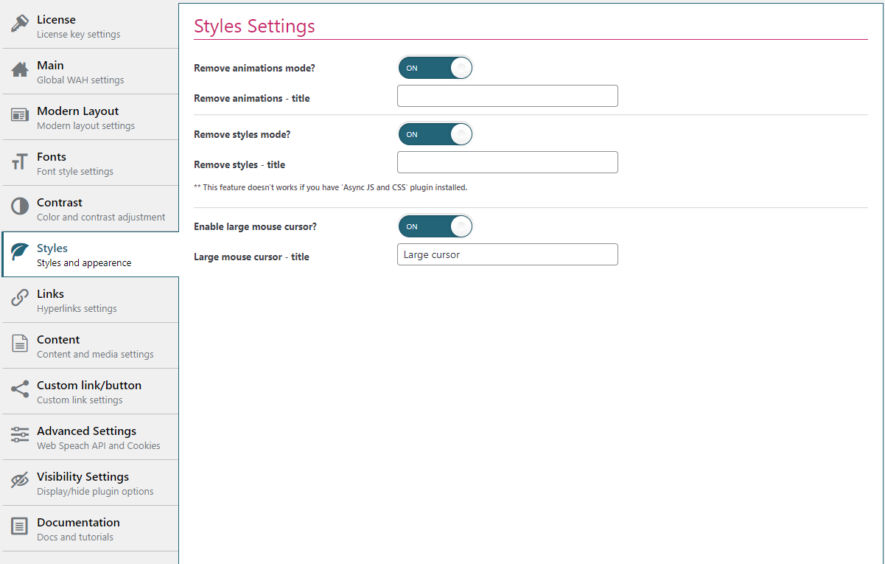This screenshot has height=564, width=885.
Task: Click the License key icon
Action: (x=20, y=24)
